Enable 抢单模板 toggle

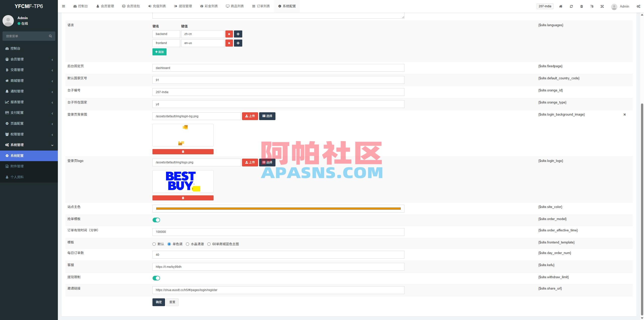[156, 220]
